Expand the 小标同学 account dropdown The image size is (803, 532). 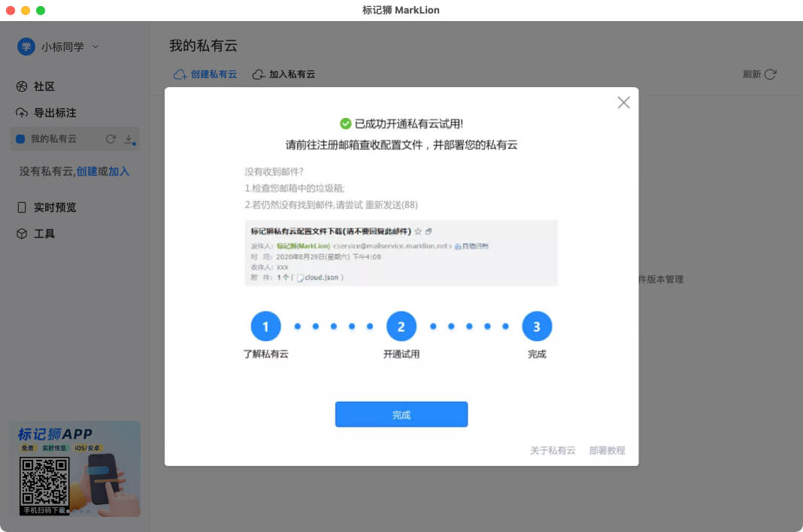coord(95,46)
